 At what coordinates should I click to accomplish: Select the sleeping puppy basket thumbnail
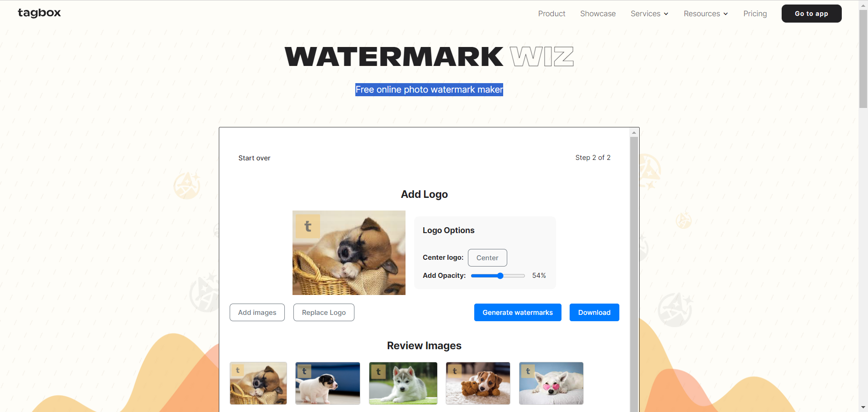pos(258,383)
